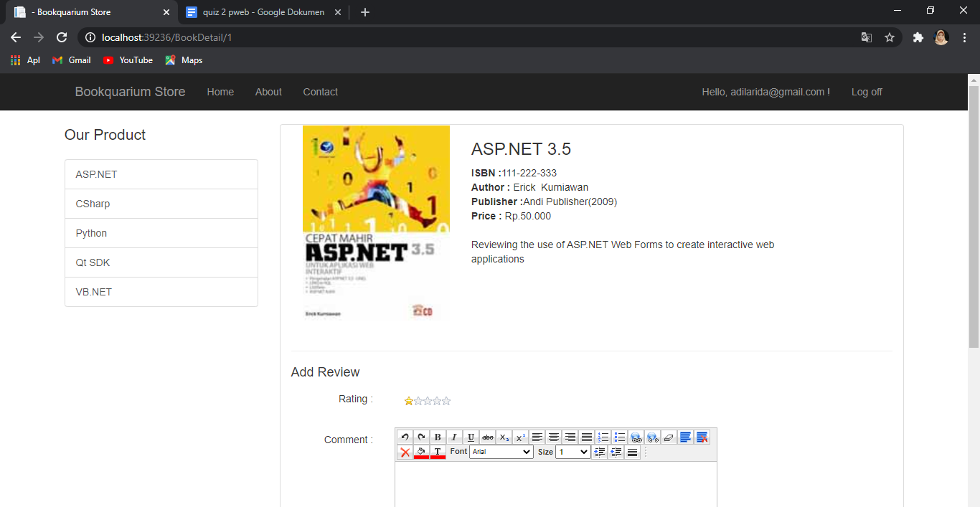
Task: Open the Chrome profile avatar
Action: (941, 37)
